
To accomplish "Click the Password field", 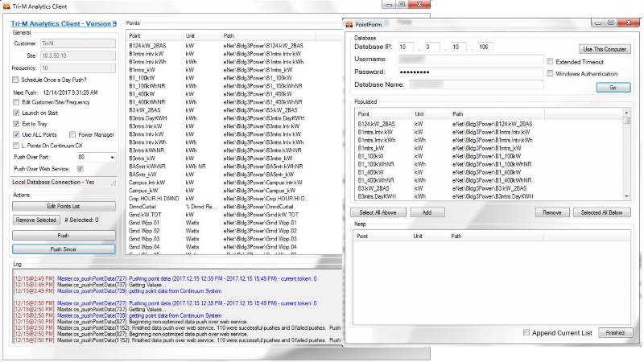I will (x=471, y=72).
